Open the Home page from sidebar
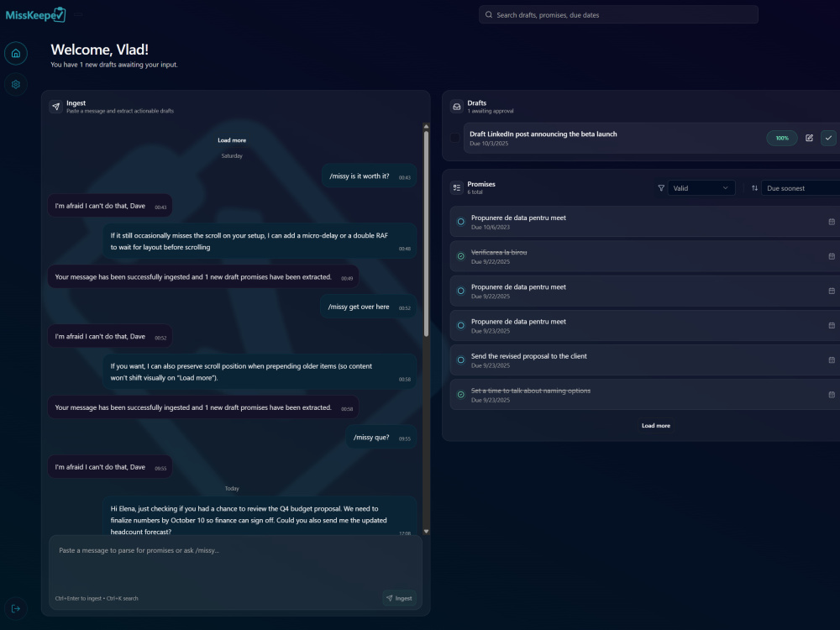 coord(15,53)
